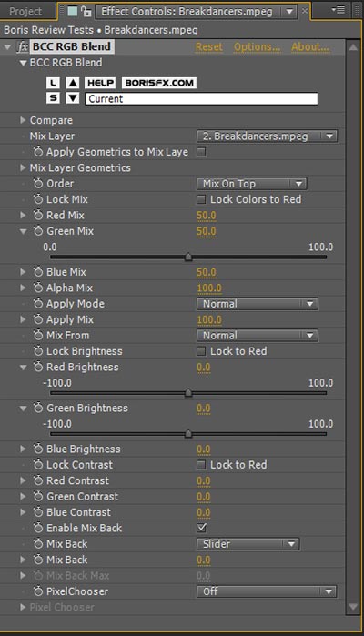Uncheck Enable Mix Back checkbox

201,528
